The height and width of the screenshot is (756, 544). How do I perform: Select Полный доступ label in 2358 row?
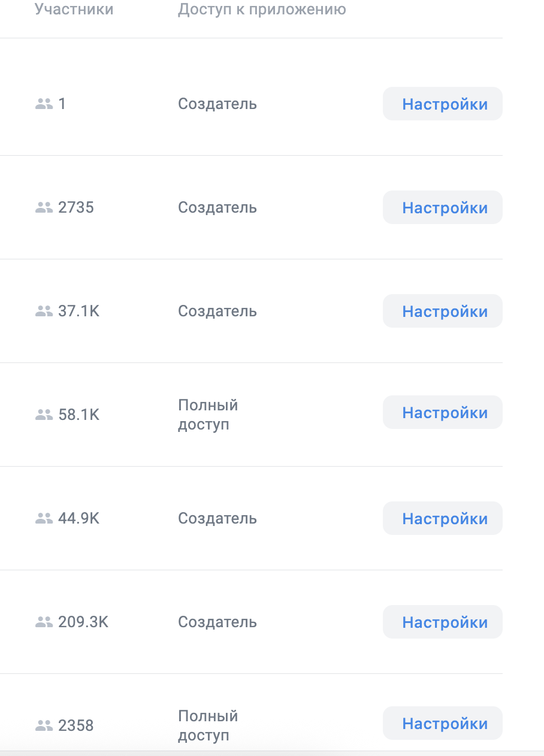click(208, 725)
